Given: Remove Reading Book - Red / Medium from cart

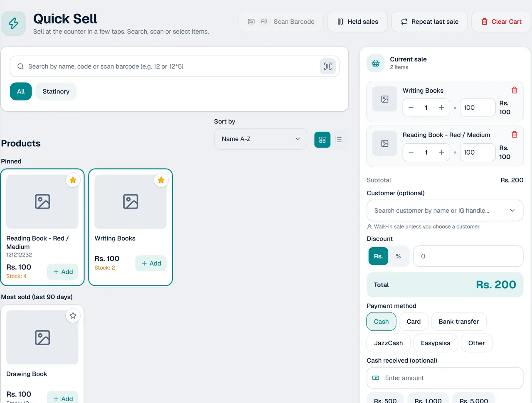Looking at the screenshot, I should point(514,135).
